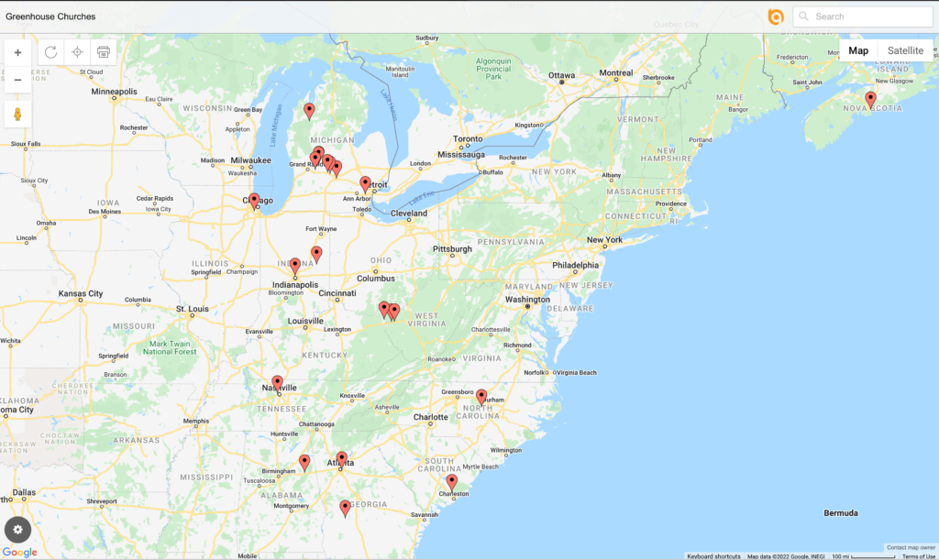Click the reset map refresh icon

pyautogui.click(x=51, y=52)
